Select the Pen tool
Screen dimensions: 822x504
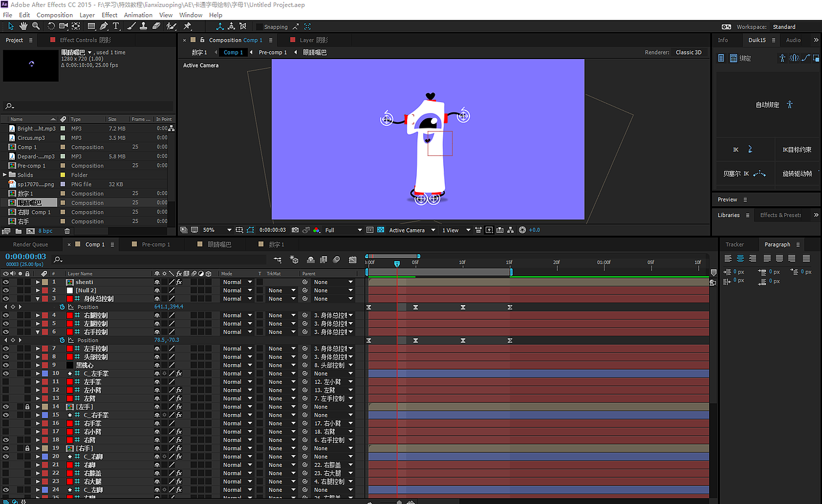coord(103,26)
